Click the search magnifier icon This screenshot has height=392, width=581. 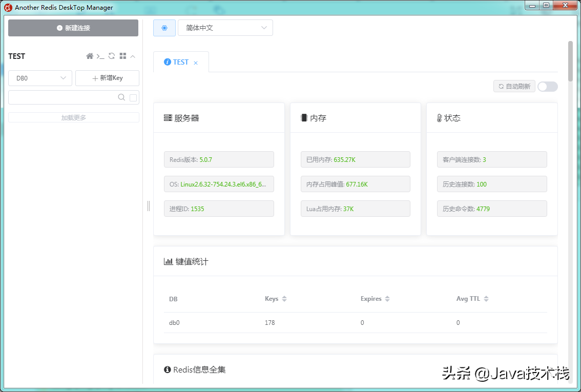tap(121, 97)
